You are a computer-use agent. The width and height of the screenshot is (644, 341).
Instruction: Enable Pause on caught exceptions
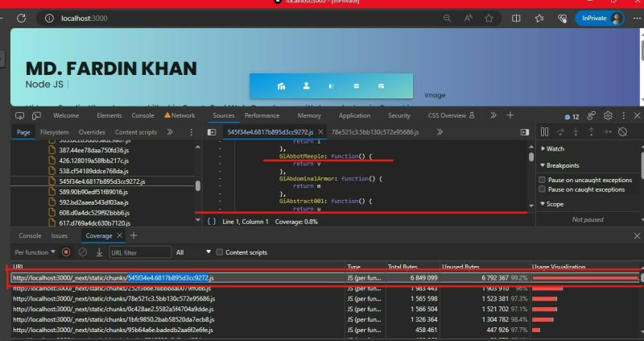[542, 189]
